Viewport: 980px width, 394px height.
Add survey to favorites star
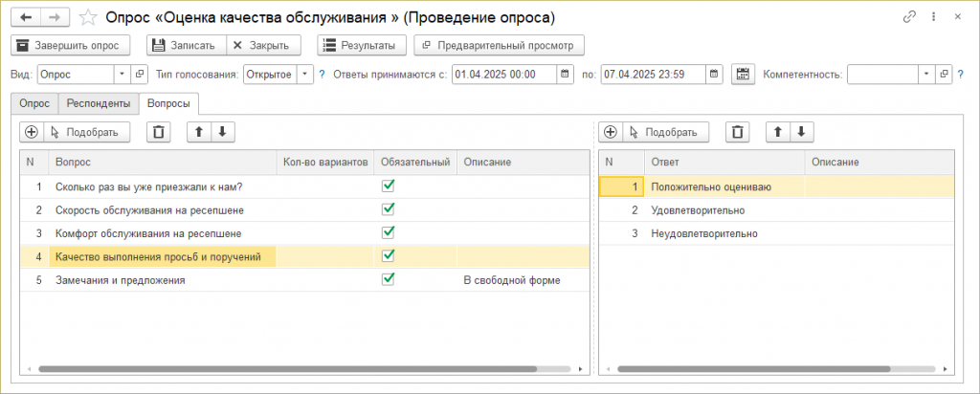click(x=88, y=17)
